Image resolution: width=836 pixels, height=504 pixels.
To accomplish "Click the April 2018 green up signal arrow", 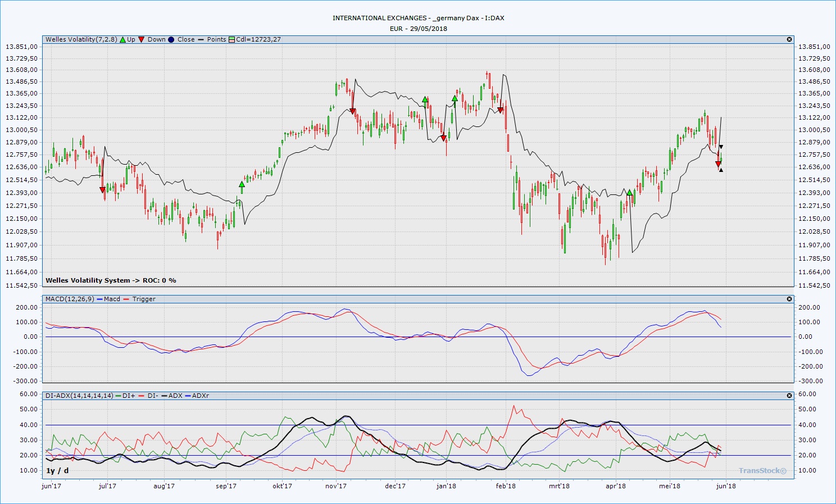I will [630, 193].
